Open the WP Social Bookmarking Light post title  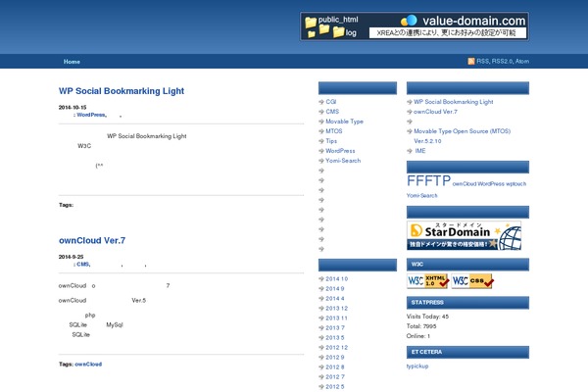pyautogui.click(x=122, y=91)
